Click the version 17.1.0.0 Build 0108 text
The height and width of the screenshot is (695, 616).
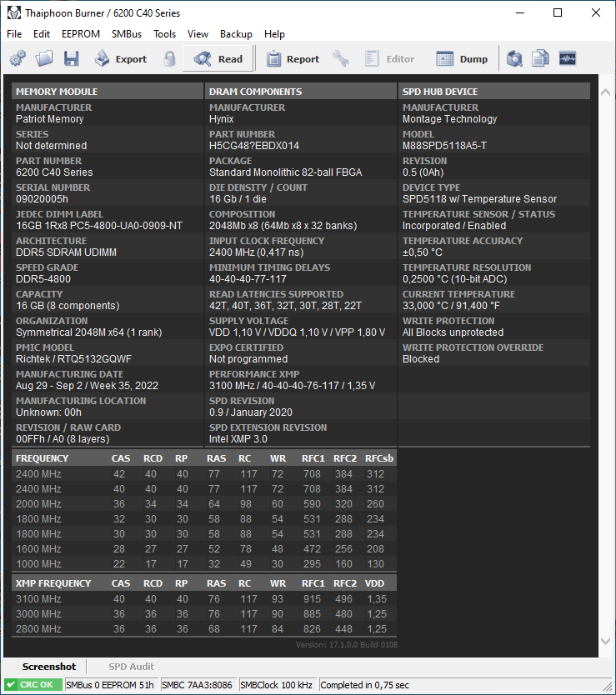point(347,644)
